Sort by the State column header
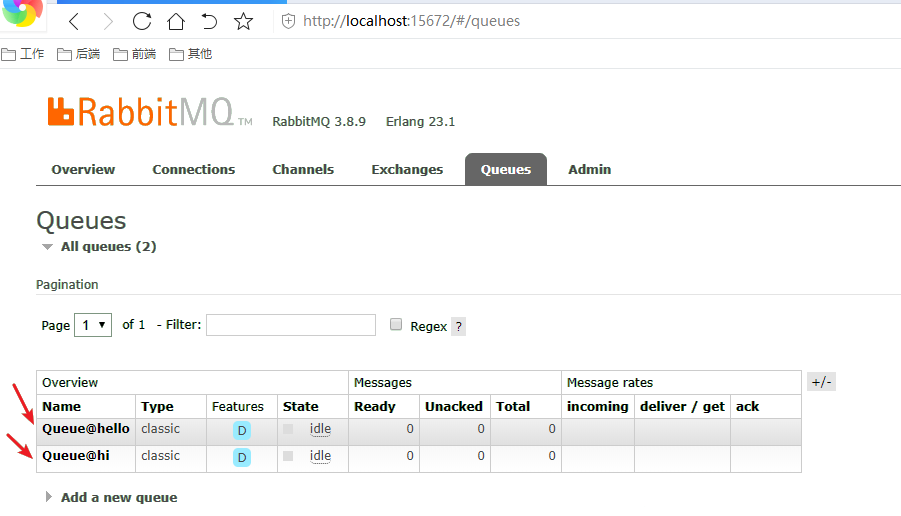Viewport: 901px width, 516px height. (x=301, y=407)
